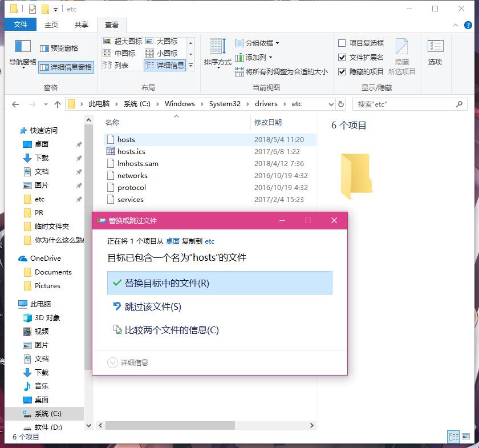Collapse the ribbon with chevron arrow
The image size is (479, 448).
tap(456, 25)
